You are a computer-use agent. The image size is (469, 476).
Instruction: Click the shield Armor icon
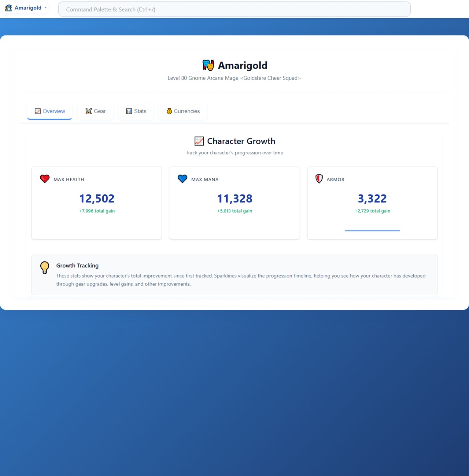coord(319,179)
